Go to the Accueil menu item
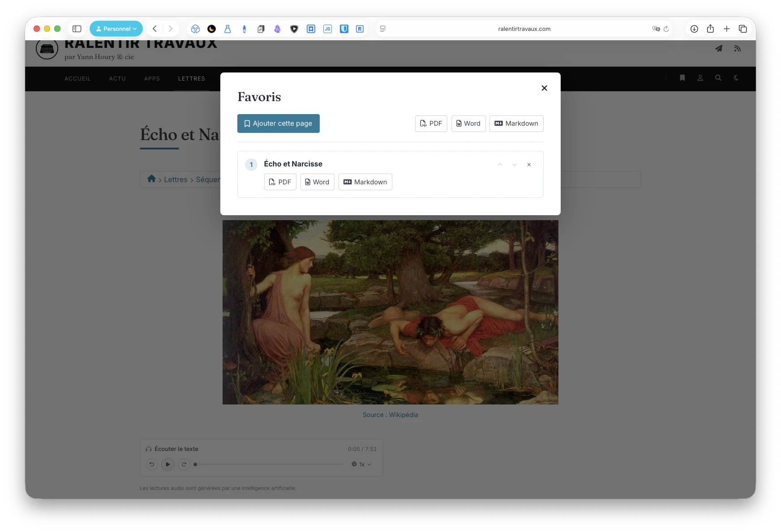The height and width of the screenshot is (532, 781). click(77, 79)
